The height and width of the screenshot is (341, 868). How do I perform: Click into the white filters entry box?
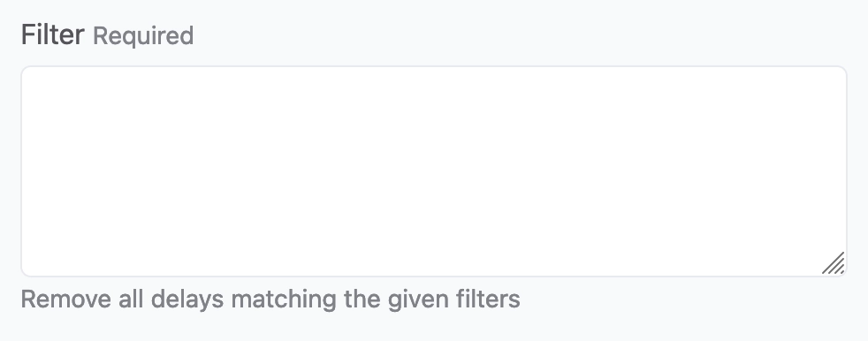pos(434,171)
